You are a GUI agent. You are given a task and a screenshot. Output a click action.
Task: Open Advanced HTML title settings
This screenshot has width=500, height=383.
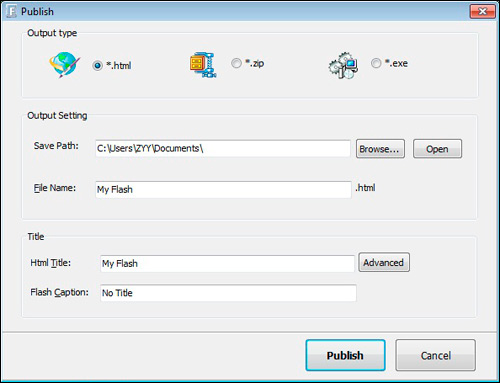tap(384, 262)
